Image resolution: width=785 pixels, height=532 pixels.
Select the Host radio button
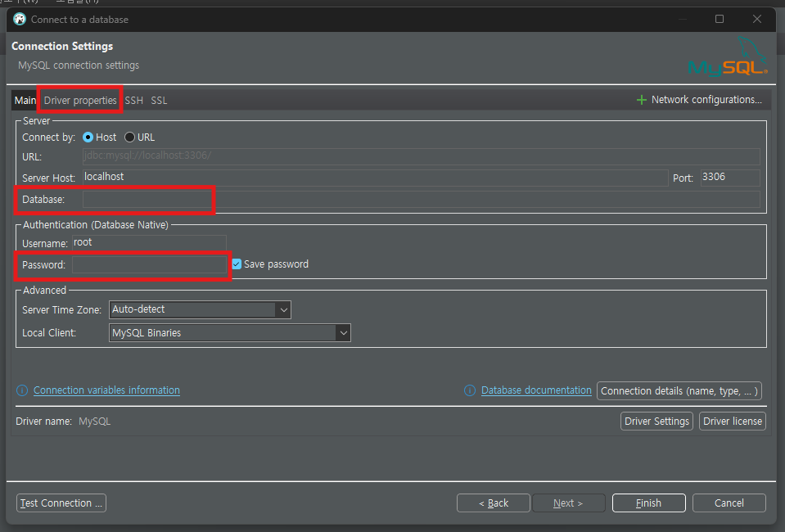88,138
